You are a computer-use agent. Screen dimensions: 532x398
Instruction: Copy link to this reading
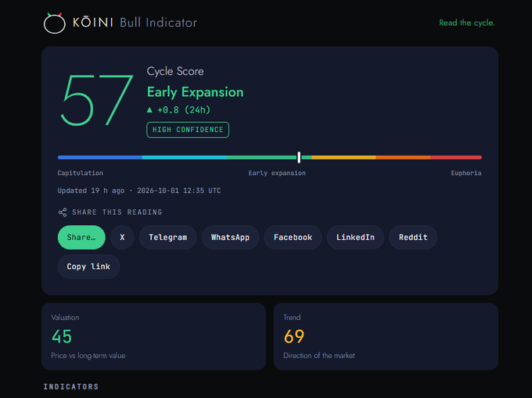88,267
